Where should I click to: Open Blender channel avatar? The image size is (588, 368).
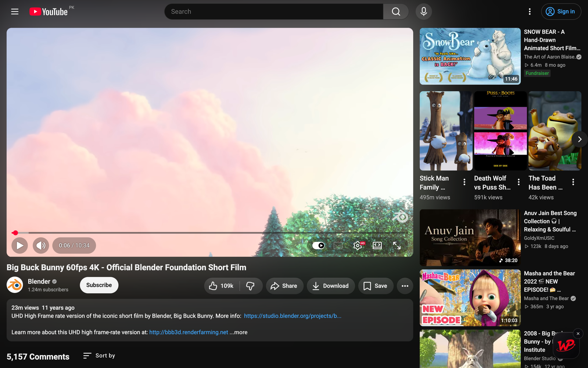point(15,285)
